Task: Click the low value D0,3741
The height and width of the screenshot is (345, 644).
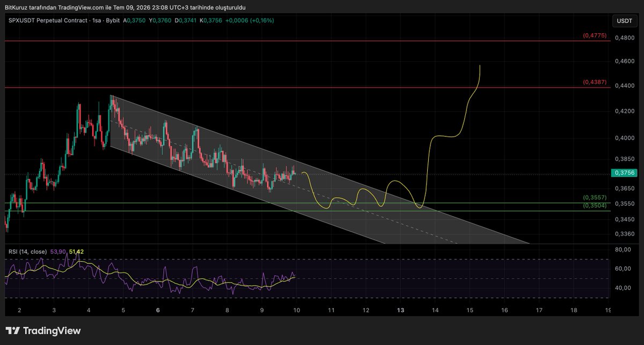Action: pyautogui.click(x=186, y=20)
